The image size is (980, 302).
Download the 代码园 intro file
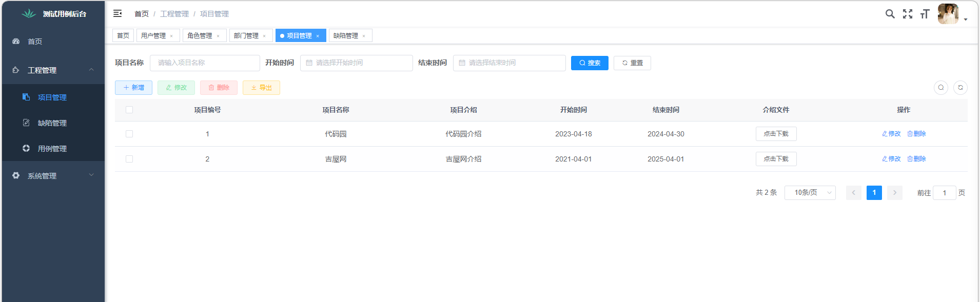coord(776,134)
